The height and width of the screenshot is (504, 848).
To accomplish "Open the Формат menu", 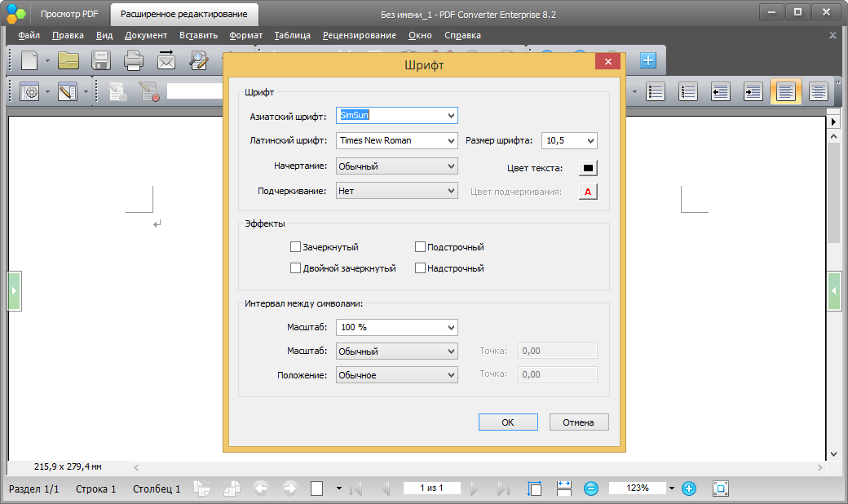I will point(245,35).
